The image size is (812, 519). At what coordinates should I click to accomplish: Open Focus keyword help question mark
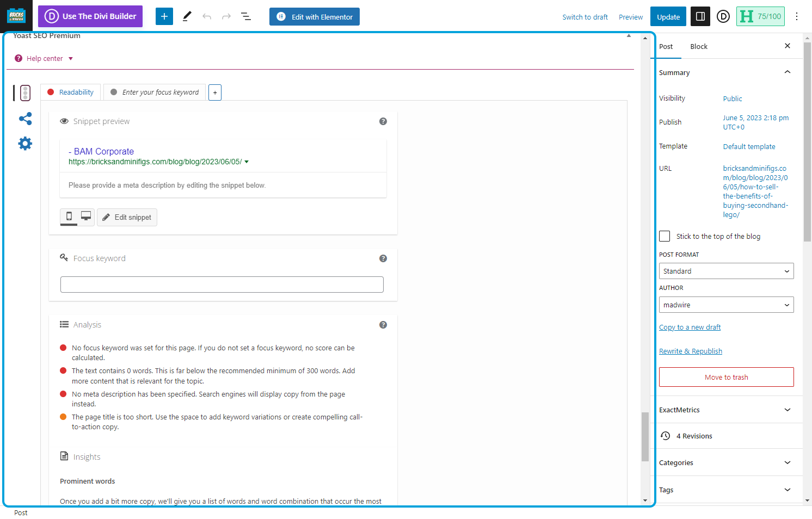click(x=383, y=258)
